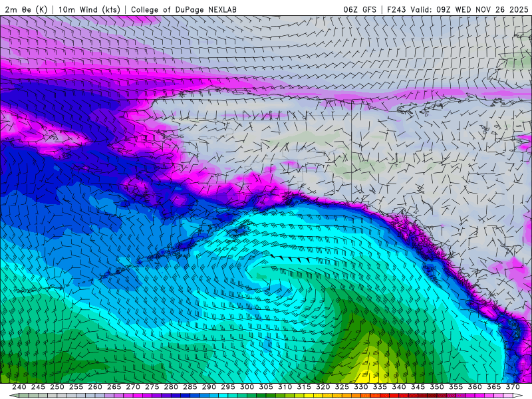Pick the 355 scale label
532x399 pixels.
tap(456, 387)
